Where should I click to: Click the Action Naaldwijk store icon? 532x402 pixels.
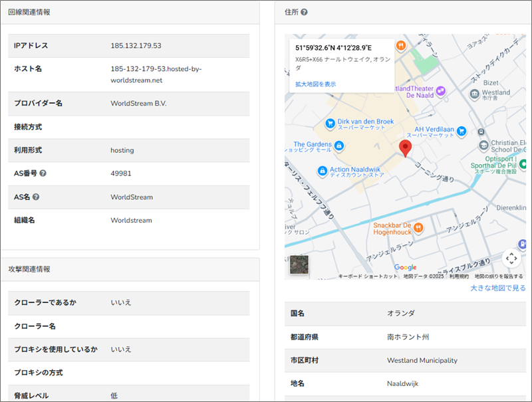(322, 171)
